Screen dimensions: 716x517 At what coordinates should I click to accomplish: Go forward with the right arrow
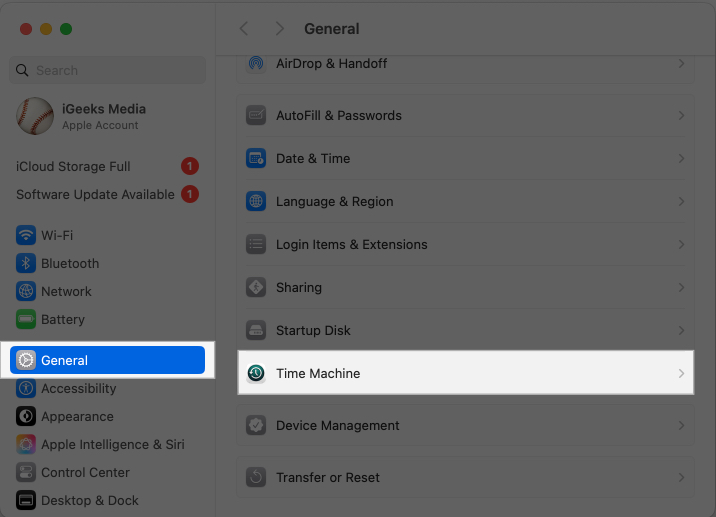click(280, 29)
